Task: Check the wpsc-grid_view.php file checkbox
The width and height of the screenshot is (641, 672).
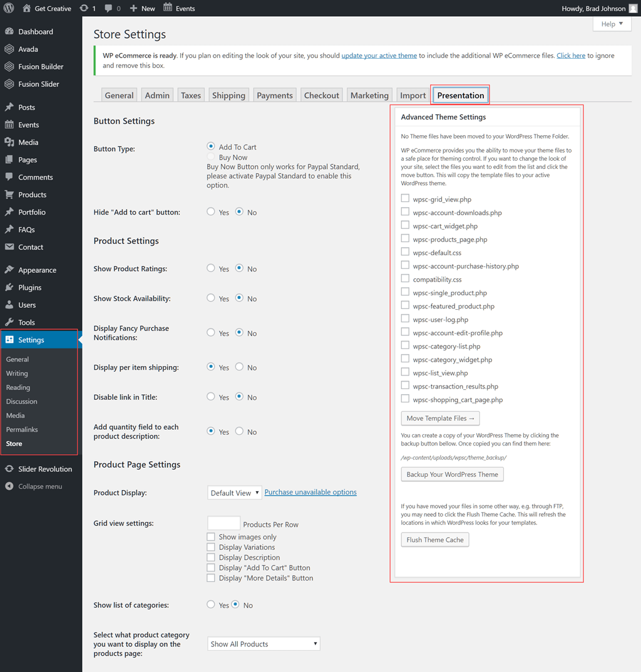Action: [405, 198]
